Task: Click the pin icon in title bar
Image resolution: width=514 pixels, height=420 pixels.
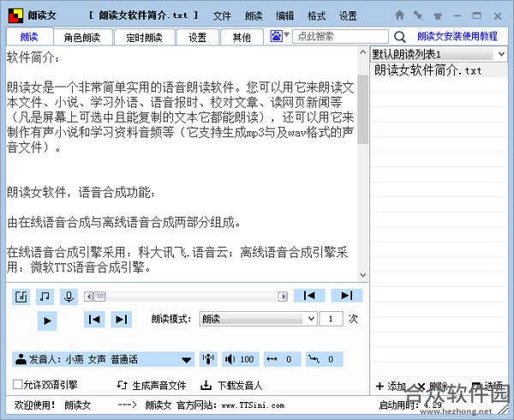Action: coord(418,15)
